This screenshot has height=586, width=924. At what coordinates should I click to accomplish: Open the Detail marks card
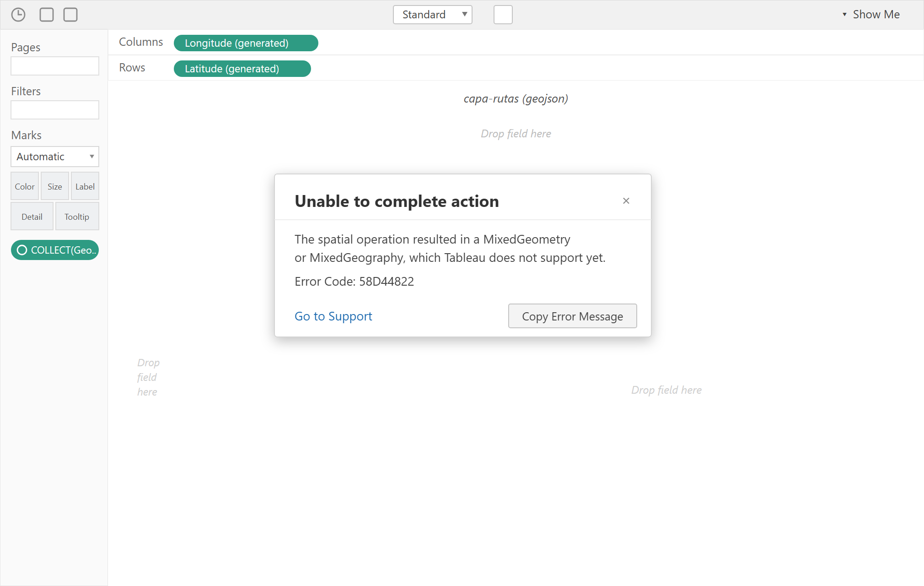coord(32,217)
